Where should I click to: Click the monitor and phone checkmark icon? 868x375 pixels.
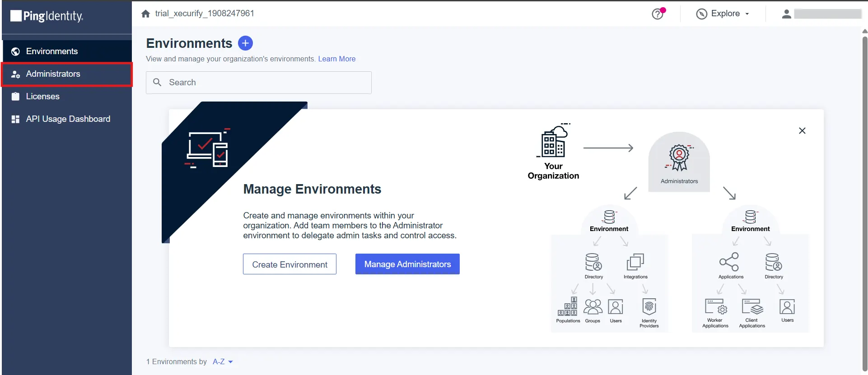208,148
